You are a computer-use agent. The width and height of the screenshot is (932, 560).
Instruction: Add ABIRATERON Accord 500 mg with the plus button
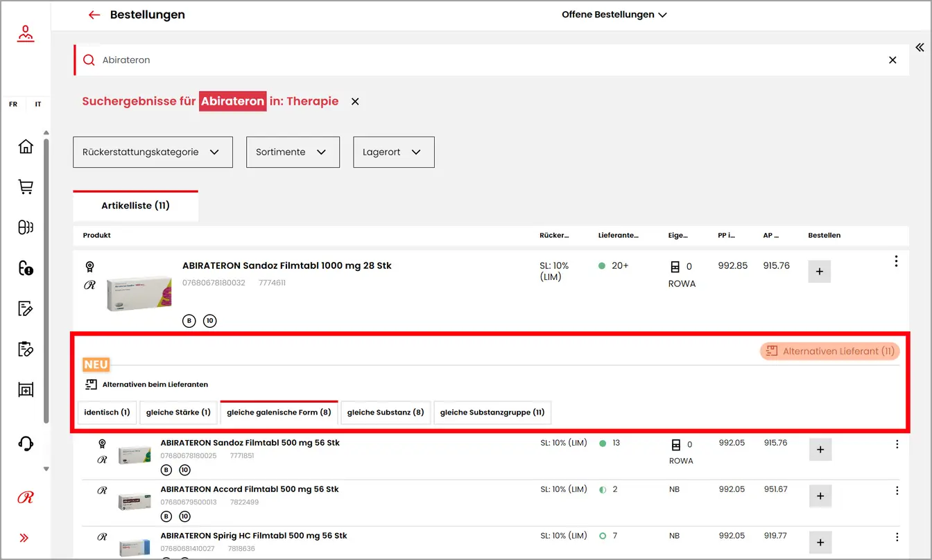[820, 496]
